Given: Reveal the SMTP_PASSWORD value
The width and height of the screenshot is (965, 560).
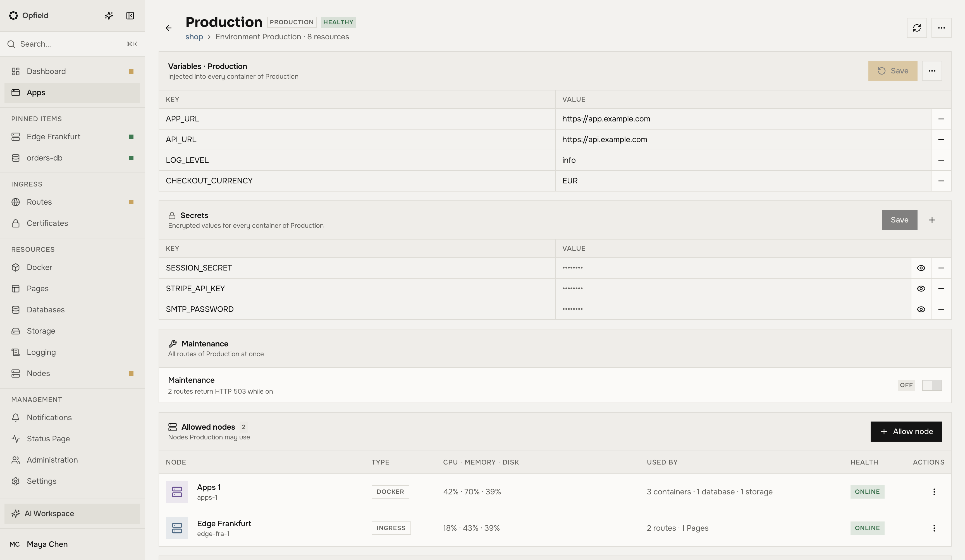Looking at the screenshot, I should [921, 310].
